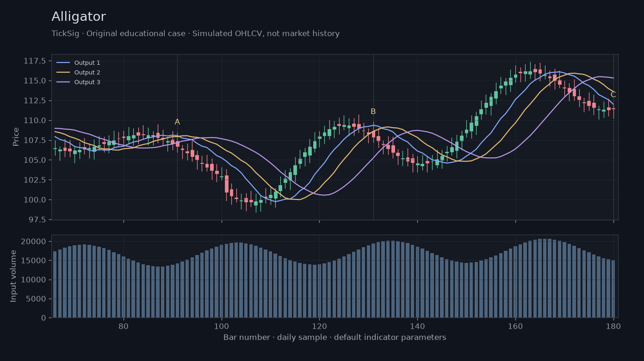
Task: Click marker label C at the right edge
Action: pos(613,95)
